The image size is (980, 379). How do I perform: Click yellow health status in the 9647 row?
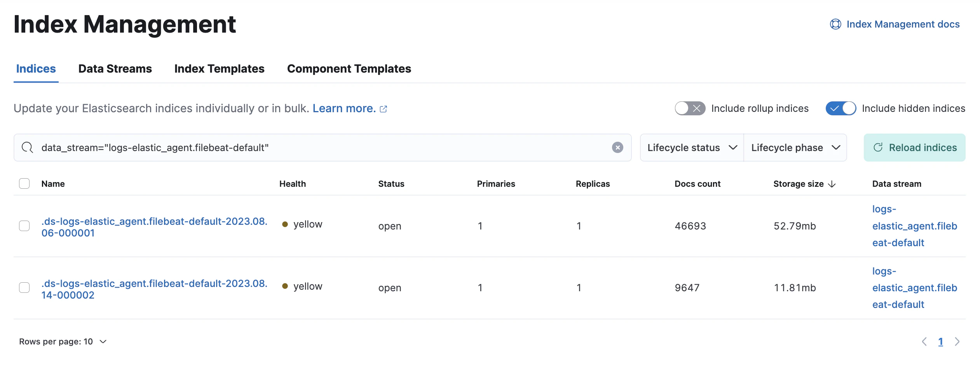tap(302, 287)
